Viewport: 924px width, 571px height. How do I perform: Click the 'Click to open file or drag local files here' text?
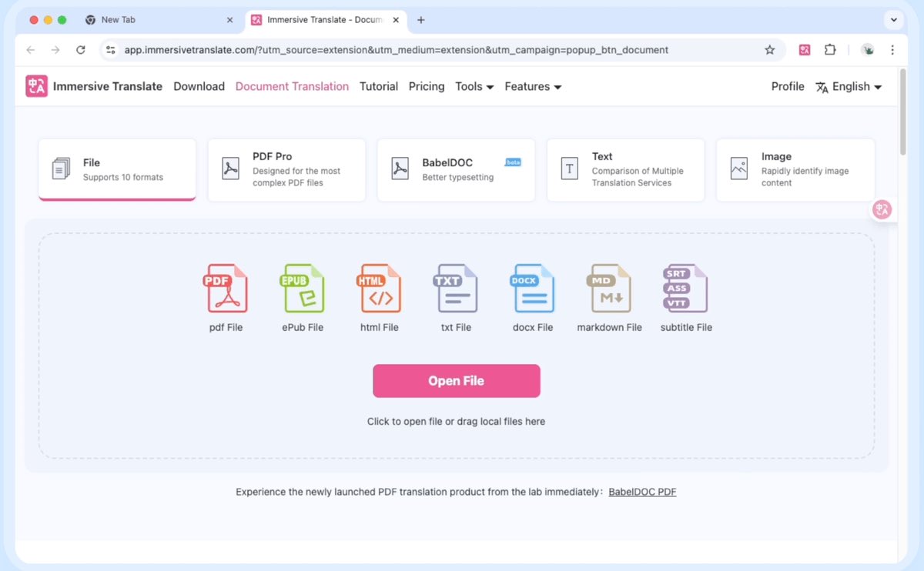coord(456,422)
